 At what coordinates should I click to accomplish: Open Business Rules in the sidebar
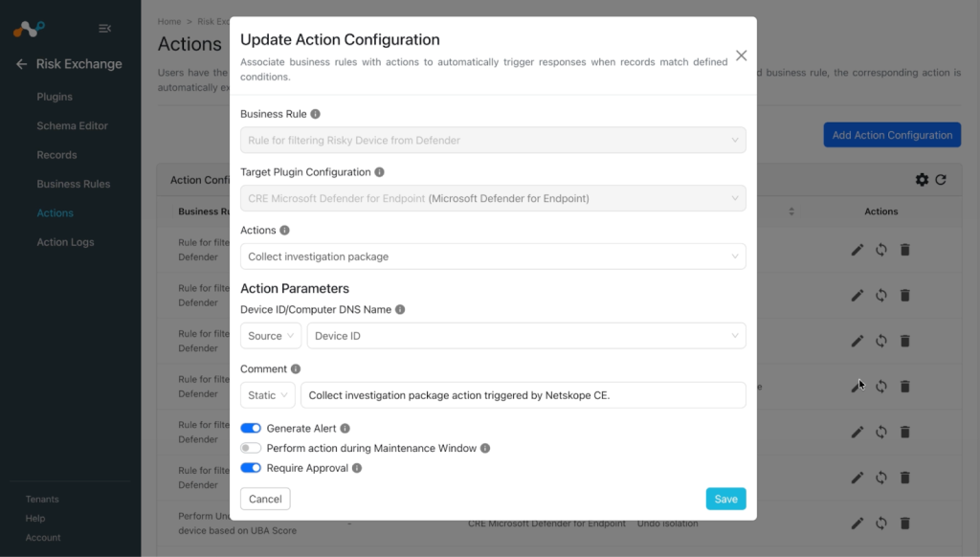[73, 184]
